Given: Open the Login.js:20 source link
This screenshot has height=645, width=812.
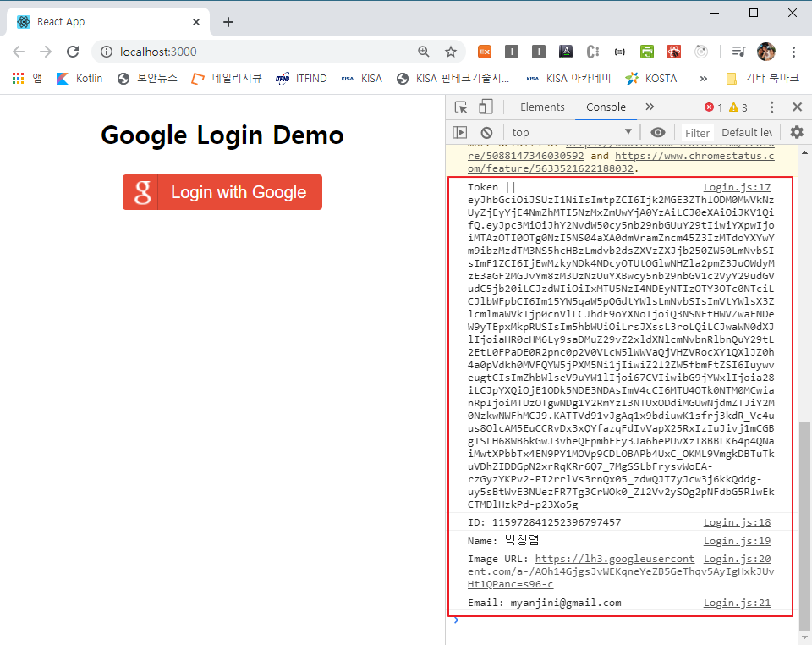Looking at the screenshot, I should 737,559.
